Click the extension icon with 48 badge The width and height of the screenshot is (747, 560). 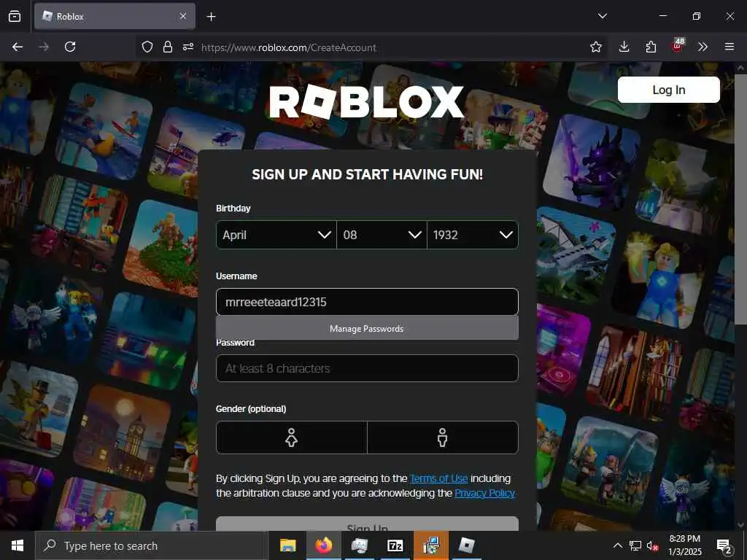tap(678, 46)
